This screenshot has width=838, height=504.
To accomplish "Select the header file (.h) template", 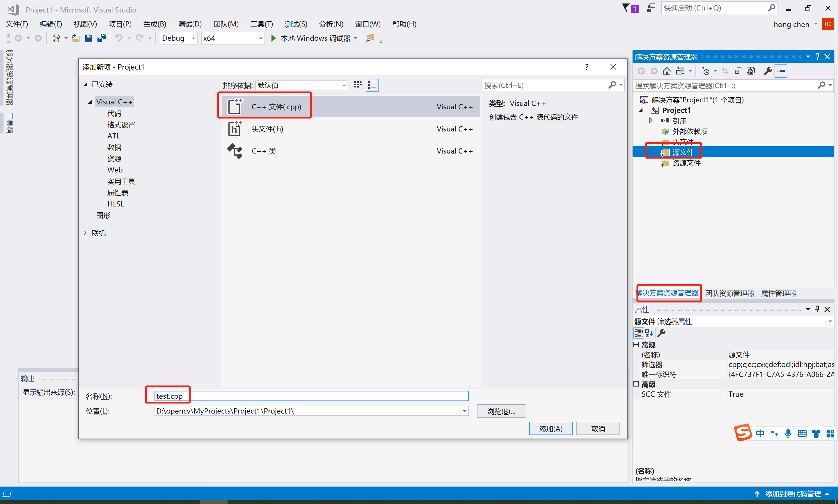I will pos(267,129).
